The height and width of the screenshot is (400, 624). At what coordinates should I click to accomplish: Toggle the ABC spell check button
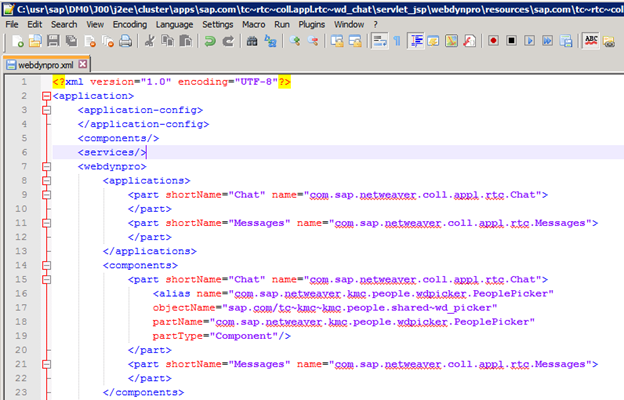click(x=591, y=41)
